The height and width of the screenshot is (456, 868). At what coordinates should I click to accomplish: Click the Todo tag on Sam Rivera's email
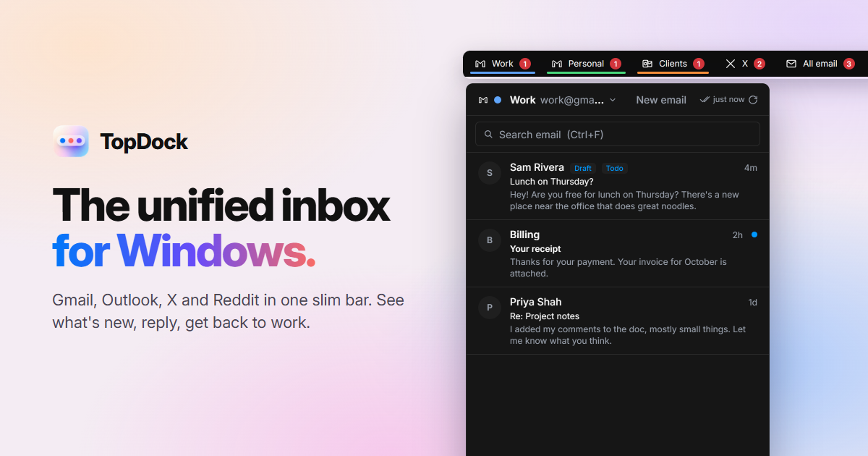(614, 168)
